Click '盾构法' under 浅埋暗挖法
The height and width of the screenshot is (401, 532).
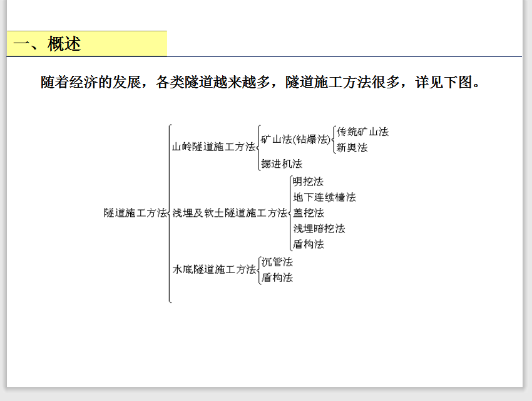(309, 244)
